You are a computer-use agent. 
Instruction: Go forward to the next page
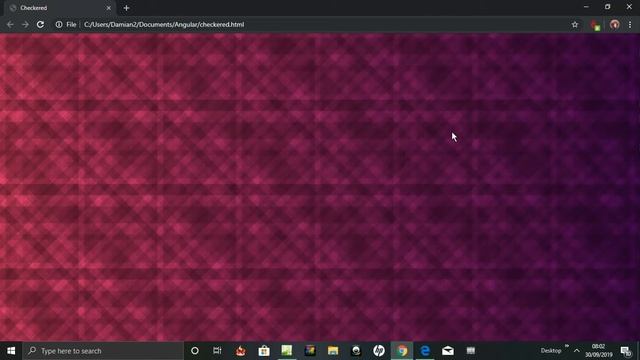[25, 24]
